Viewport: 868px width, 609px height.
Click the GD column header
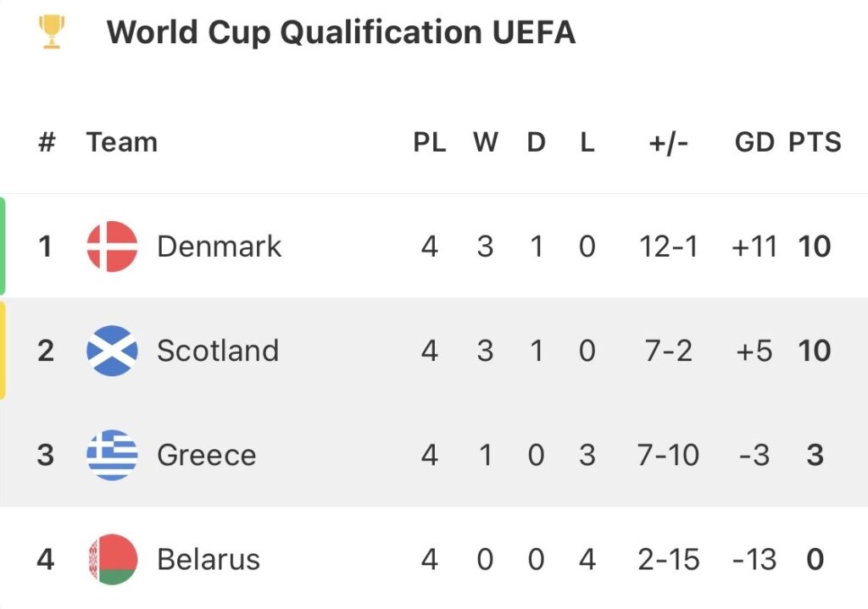pos(754,142)
